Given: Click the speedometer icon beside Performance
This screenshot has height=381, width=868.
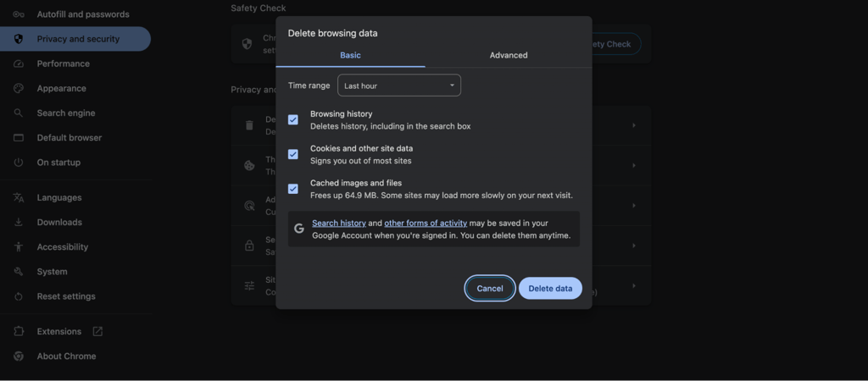Looking at the screenshot, I should click(x=19, y=63).
